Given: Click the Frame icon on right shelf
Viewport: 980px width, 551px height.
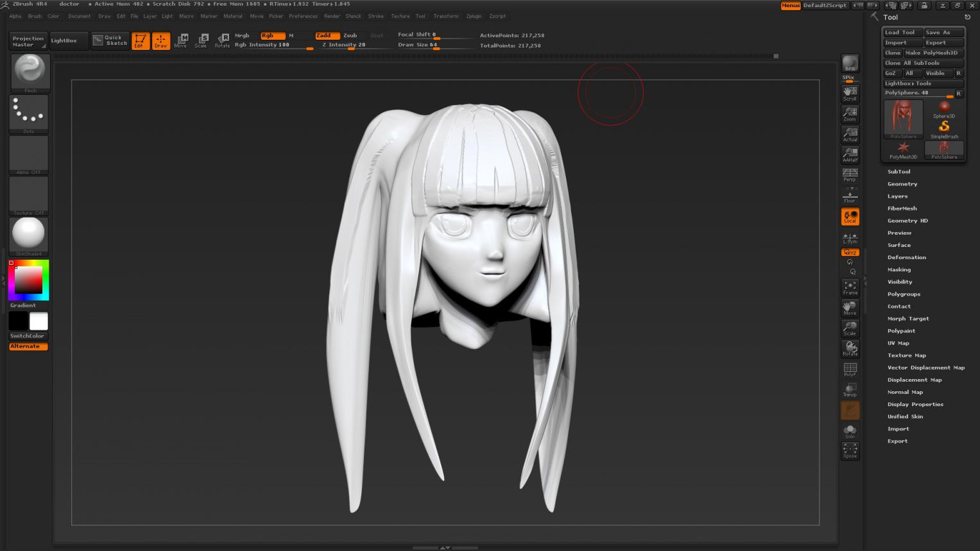Looking at the screenshot, I should coord(850,288).
